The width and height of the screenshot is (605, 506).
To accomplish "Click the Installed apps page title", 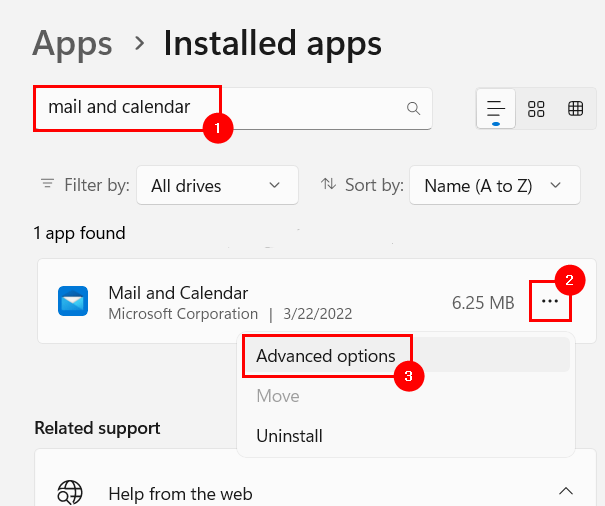I will click(x=273, y=44).
